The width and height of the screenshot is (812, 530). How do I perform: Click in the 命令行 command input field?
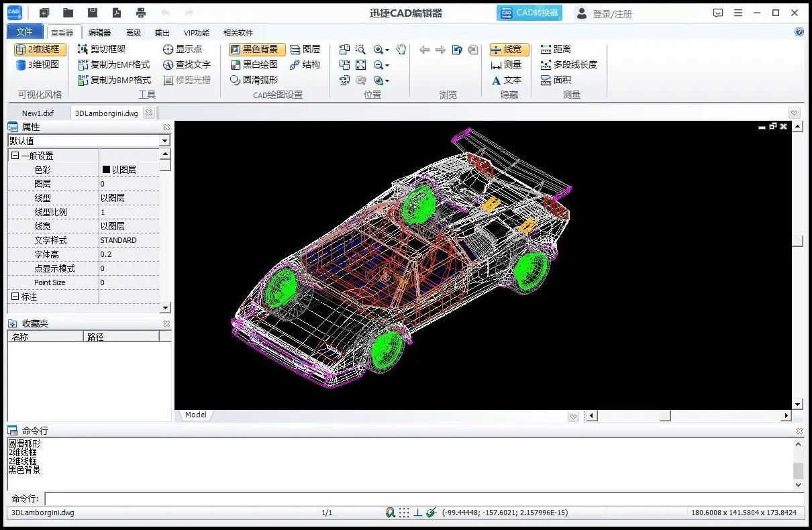(424, 499)
